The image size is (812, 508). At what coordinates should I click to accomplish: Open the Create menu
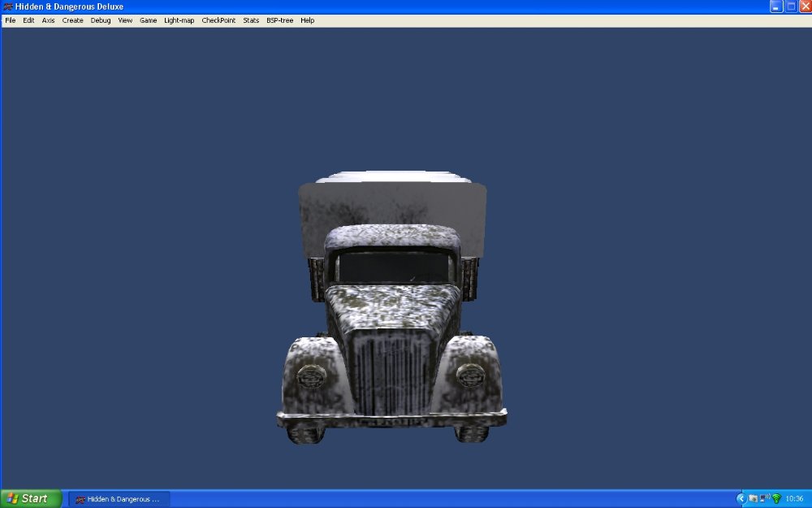(72, 20)
